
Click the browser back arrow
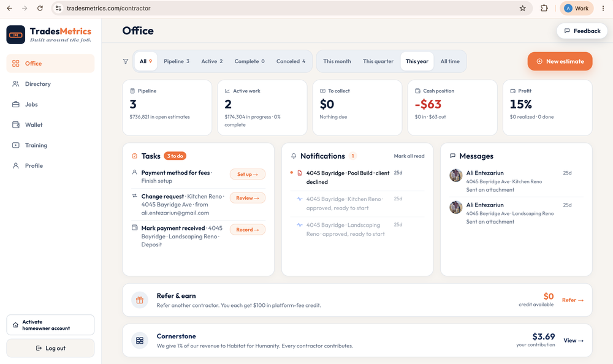coord(9,8)
